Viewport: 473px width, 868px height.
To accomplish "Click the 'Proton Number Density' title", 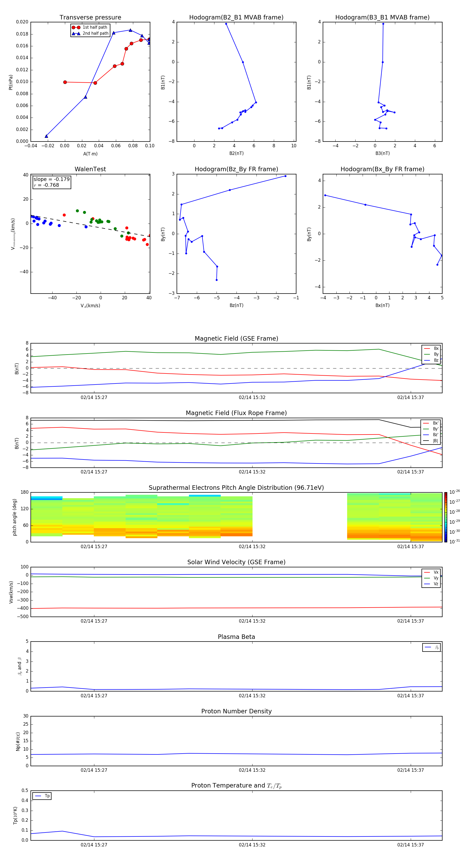I will click(x=236, y=711).
